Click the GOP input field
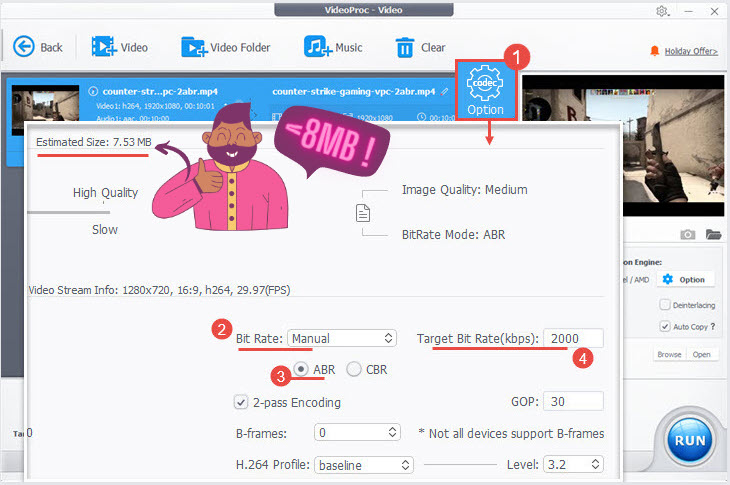The height and width of the screenshot is (485, 730). [x=574, y=401]
